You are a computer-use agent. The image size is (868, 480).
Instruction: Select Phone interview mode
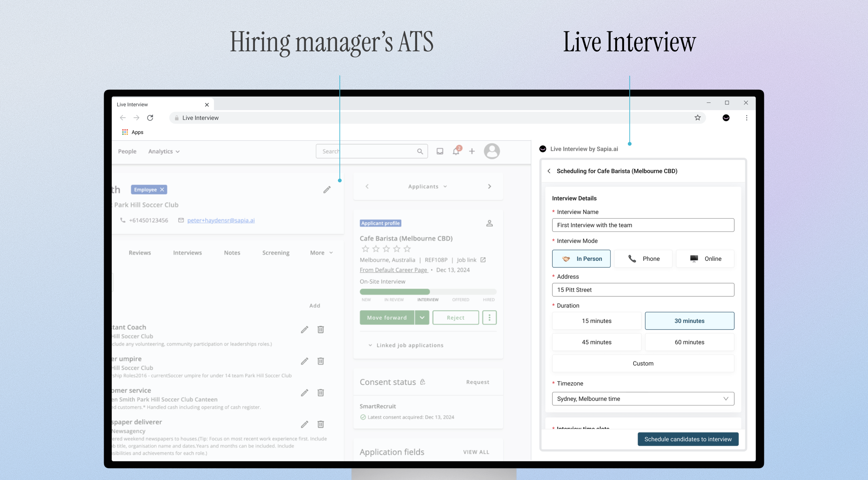tap(643, 259)
